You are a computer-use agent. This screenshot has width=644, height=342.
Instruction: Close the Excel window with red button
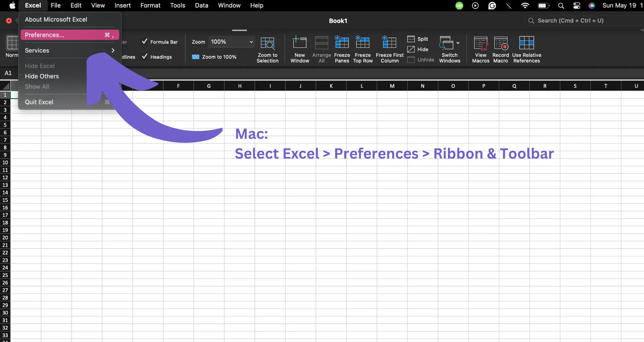tap(9, 21)
